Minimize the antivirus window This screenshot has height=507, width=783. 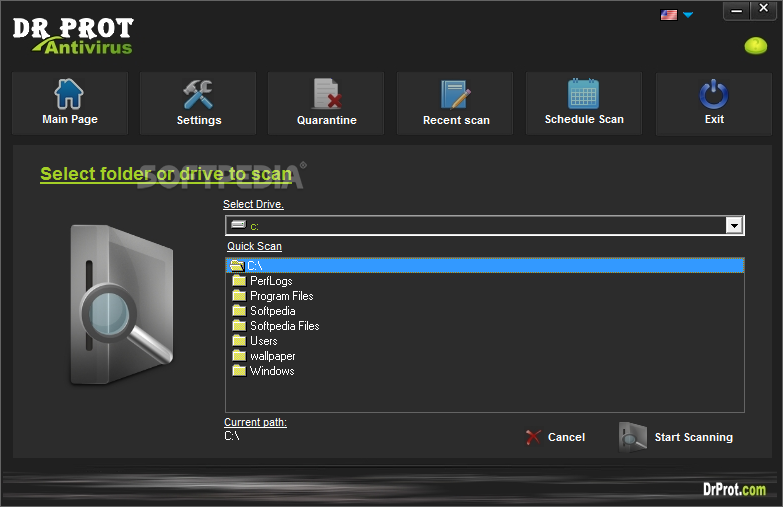737,10
